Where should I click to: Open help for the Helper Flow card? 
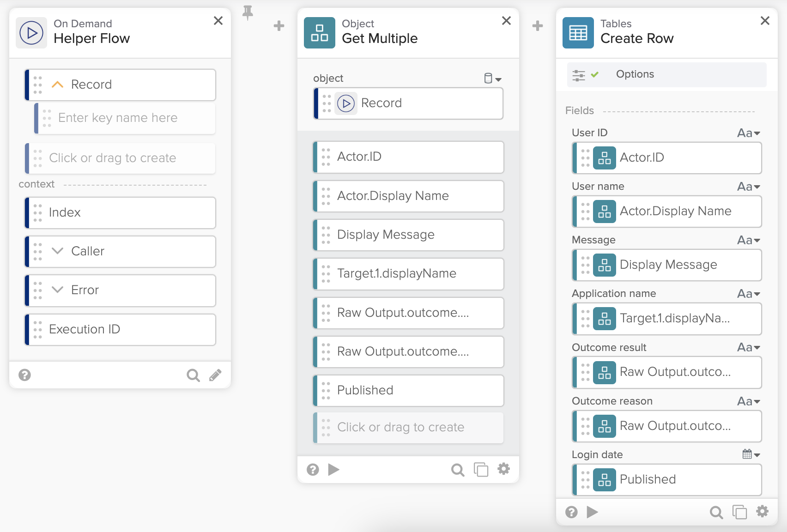25,375
